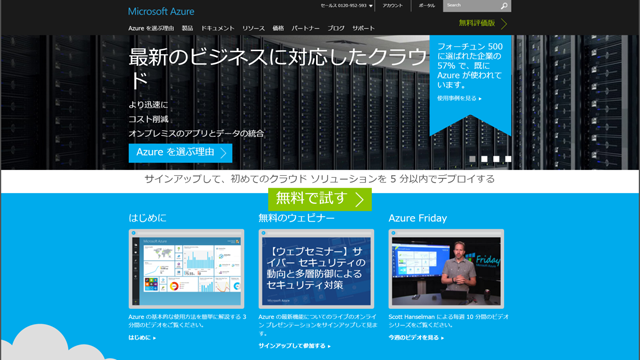Click the 無料評価版 link
This screenshot has height=360, width=640.
[x=477, y=23]
